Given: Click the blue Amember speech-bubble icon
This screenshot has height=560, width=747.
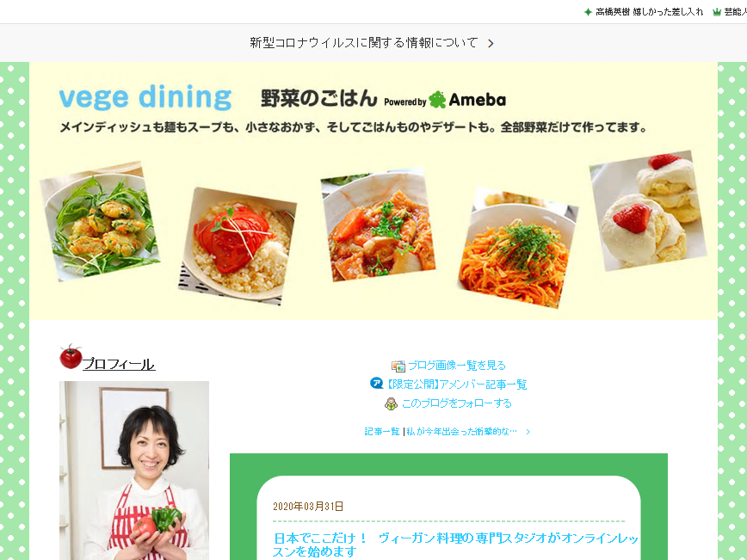Looking at the screenshot, I should (x=376, y=384).
